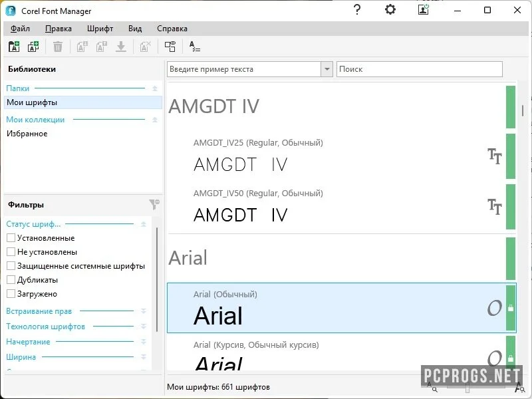This screenshot has height=399, width=532.
Task: Click the Поиск search field
Action: tap(420, 69)
